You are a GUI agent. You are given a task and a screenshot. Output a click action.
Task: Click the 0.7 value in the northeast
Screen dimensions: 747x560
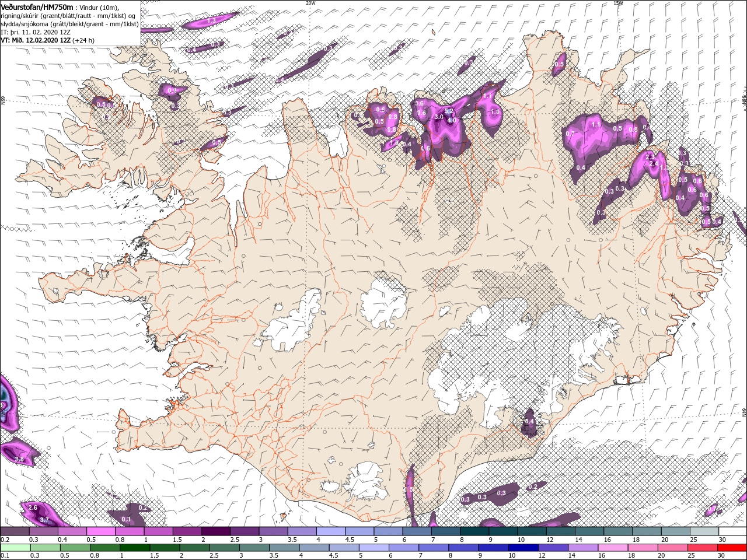pos(570,134)
